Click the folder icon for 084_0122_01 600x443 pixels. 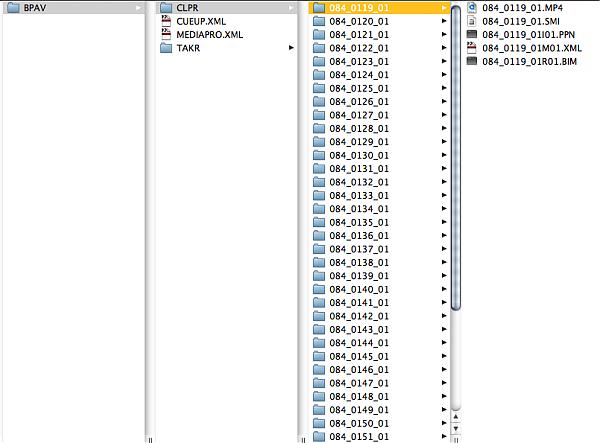click(x=319, y=48)
